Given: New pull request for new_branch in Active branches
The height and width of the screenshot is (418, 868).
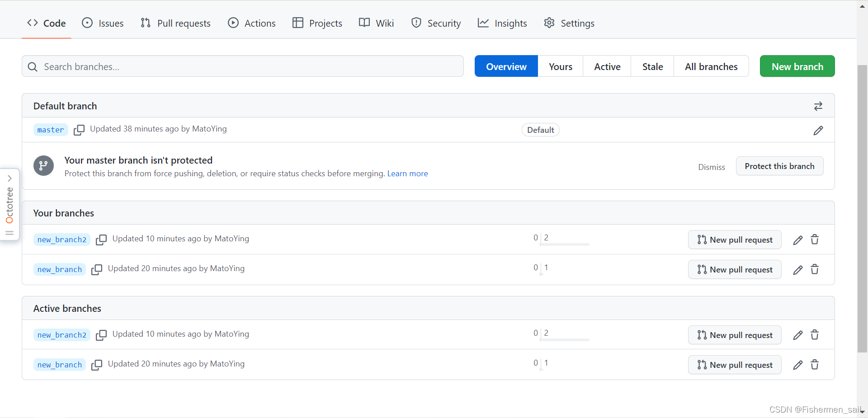Looking at the screenshot, I should (735, 365).
